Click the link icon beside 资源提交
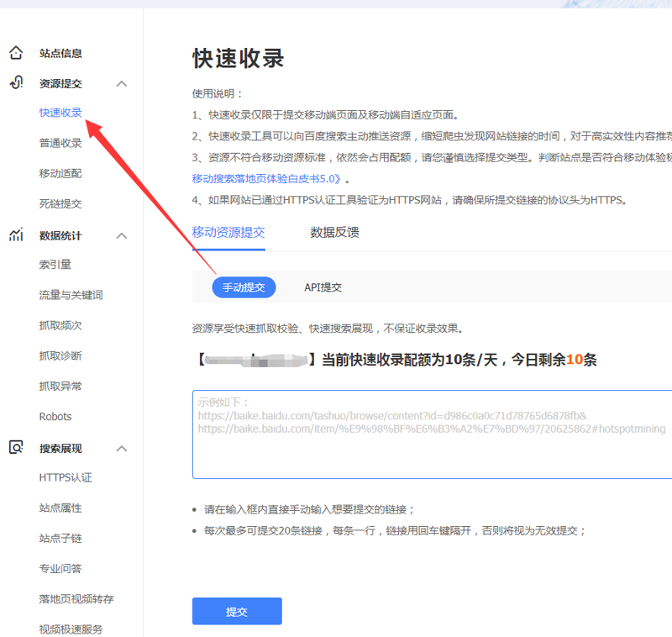Screen dimensions: 672x637 (x=16, y=83)
